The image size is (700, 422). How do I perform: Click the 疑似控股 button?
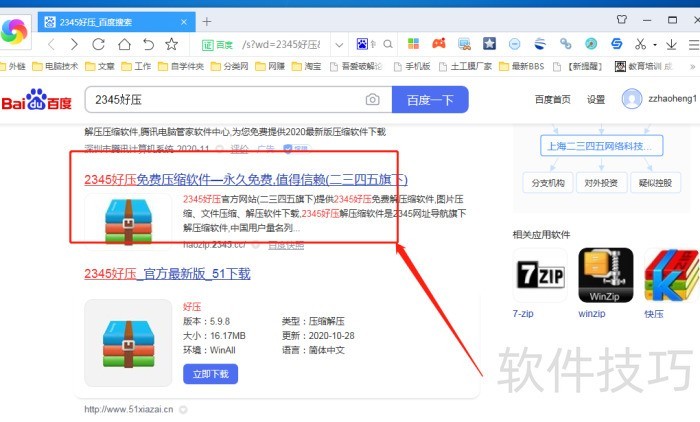(655, 183)
